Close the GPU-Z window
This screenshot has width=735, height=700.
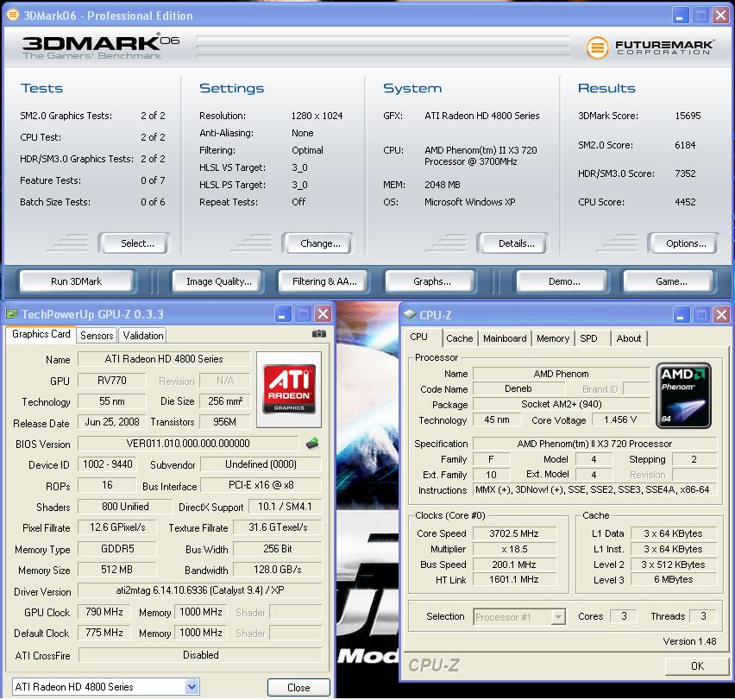323,313
